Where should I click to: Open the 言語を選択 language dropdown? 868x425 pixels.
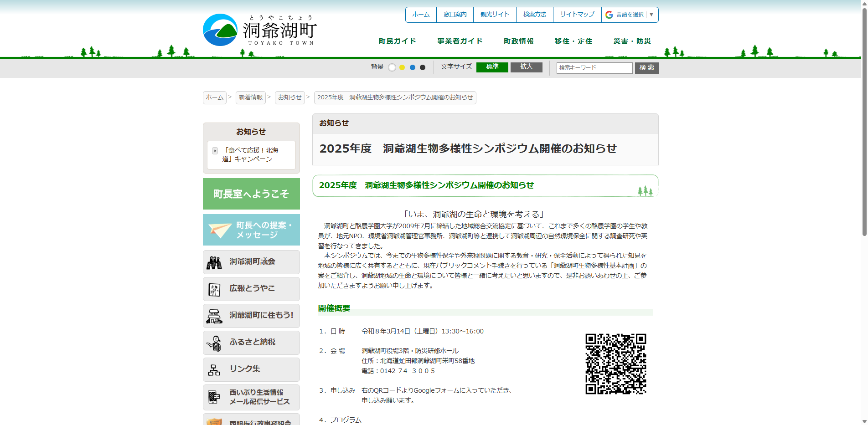630,15
